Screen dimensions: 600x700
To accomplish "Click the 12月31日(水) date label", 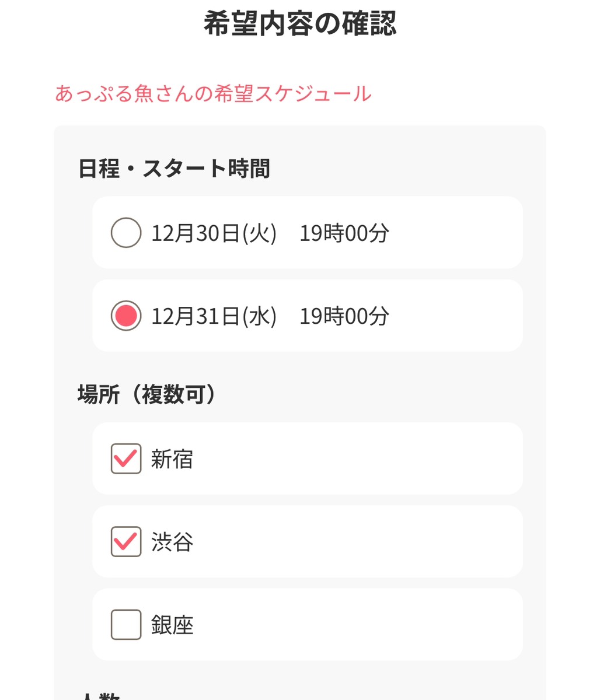I will point(214,316).
